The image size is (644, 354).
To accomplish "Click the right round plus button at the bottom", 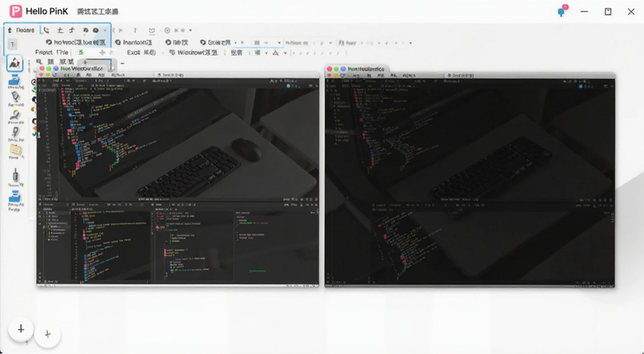I will click(47, 335).
